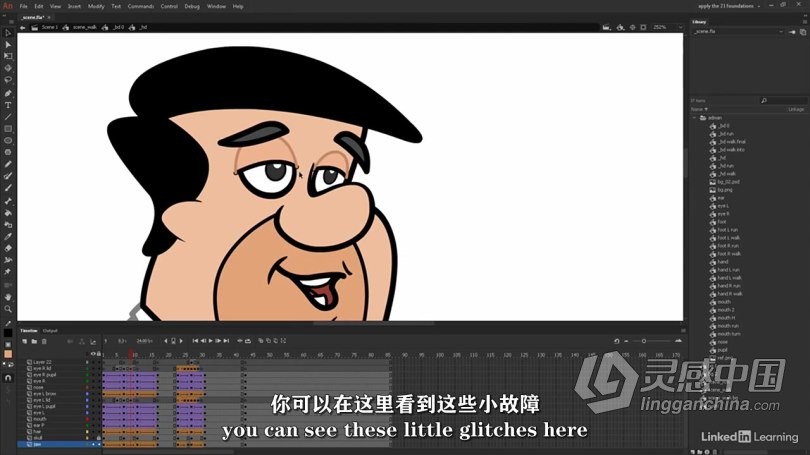
Task: Select the Eraser tool
Action: click(8, 248)
